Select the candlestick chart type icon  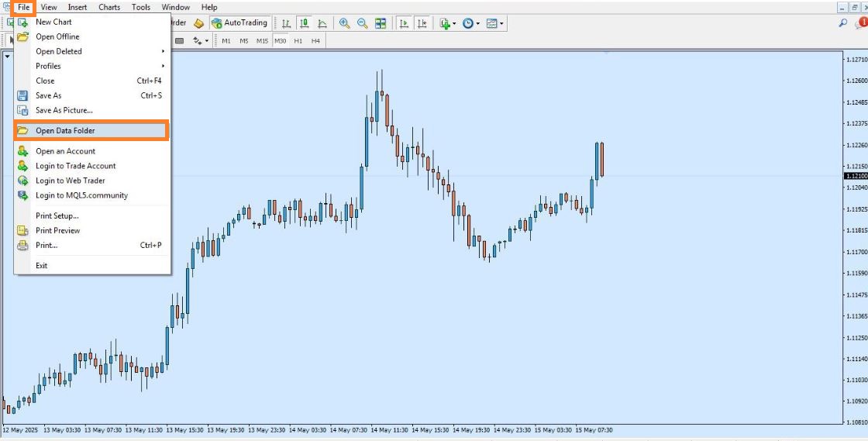[x=305, y=23]
